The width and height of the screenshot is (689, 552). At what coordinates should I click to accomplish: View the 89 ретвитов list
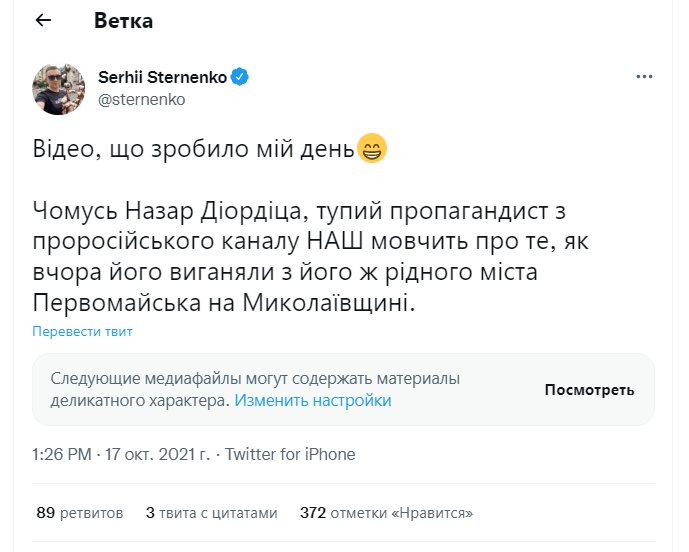79,513
